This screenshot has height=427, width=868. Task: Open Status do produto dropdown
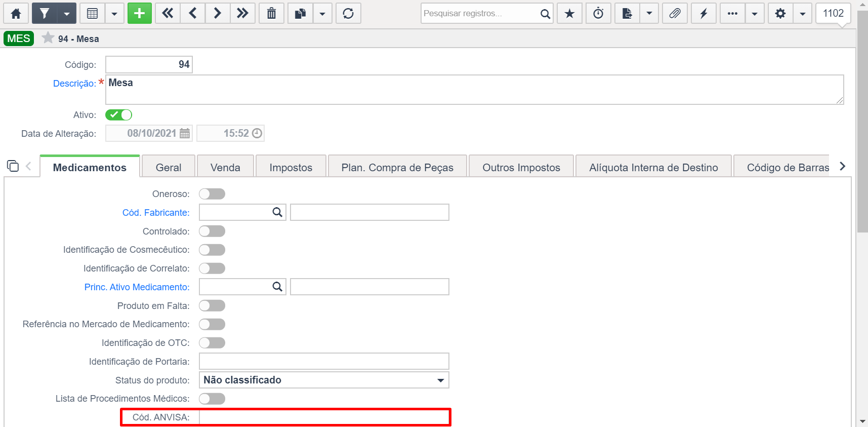(324, 380)
